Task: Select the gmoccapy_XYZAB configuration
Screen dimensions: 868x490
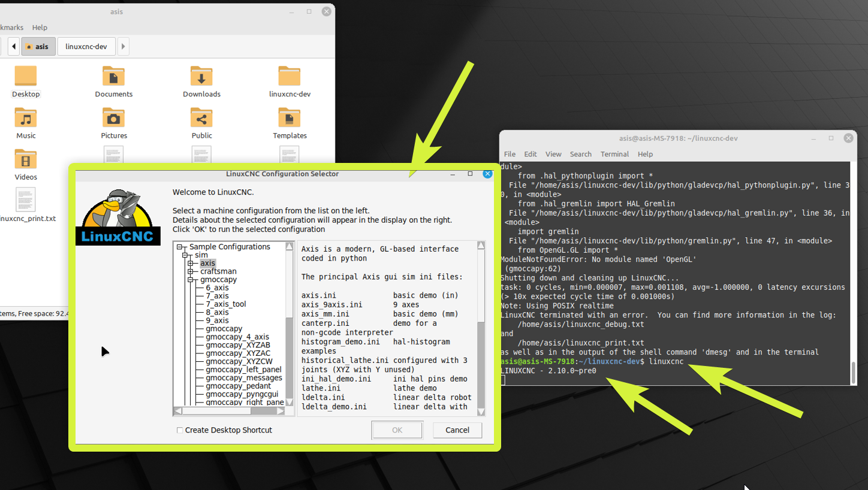Action: pos(237,345)
